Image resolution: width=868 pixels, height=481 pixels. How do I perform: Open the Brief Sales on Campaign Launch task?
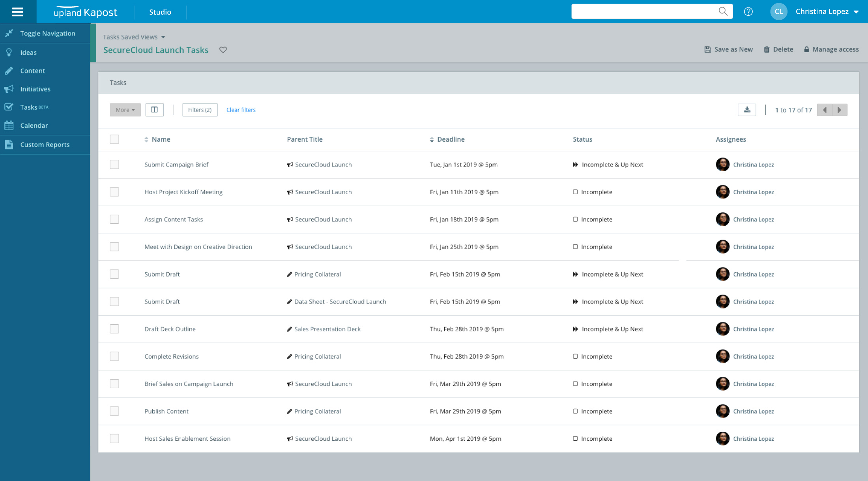189,384
